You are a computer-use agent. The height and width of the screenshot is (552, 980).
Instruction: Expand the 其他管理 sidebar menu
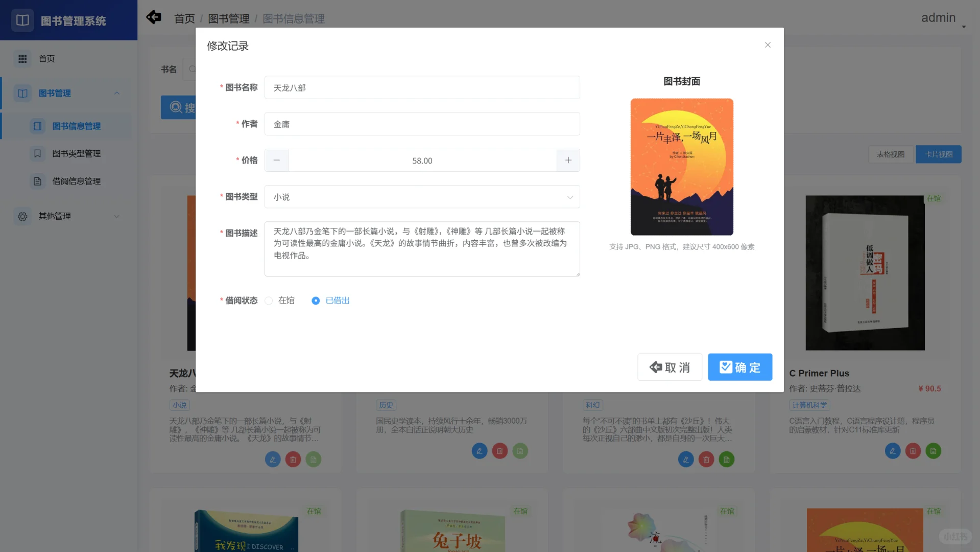click(x=117, y=216)
